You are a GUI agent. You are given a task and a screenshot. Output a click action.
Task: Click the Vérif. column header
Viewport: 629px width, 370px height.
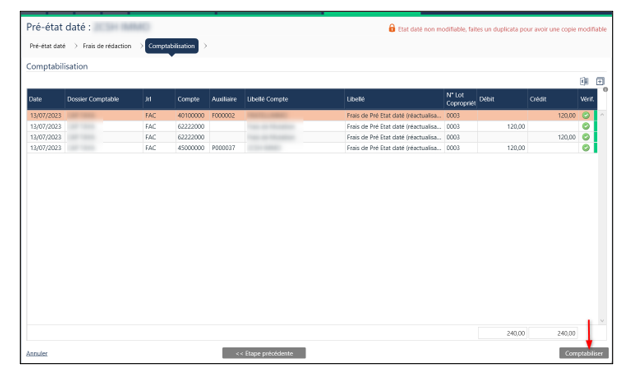(x=587, y=99)
